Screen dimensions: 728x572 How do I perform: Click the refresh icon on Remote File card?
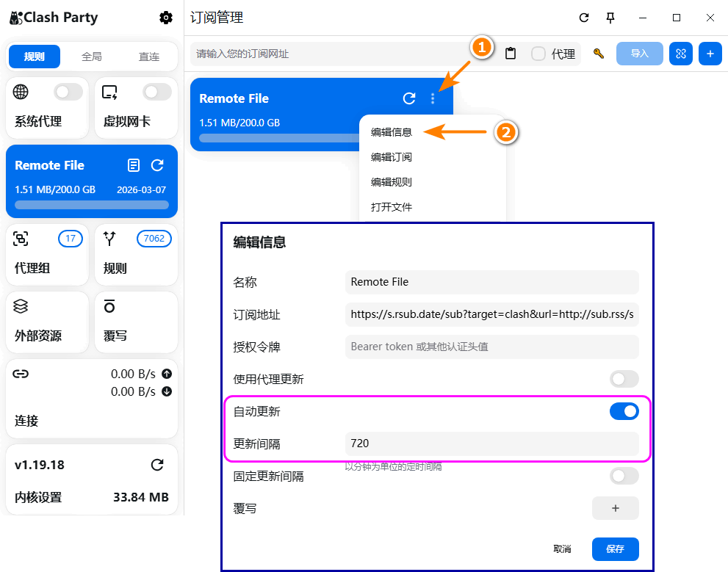click(409, 98)
